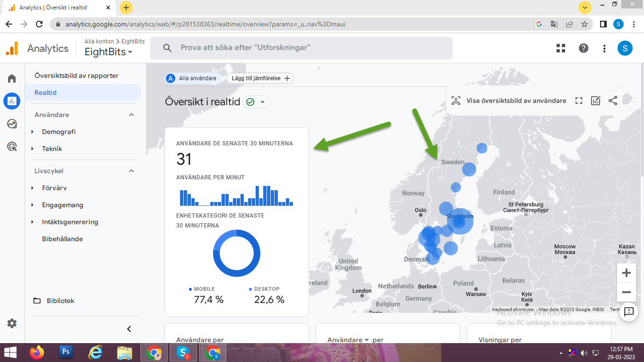The image size is (644, 362).
Task: Expand the Demografi tree item
Action: 33,132
